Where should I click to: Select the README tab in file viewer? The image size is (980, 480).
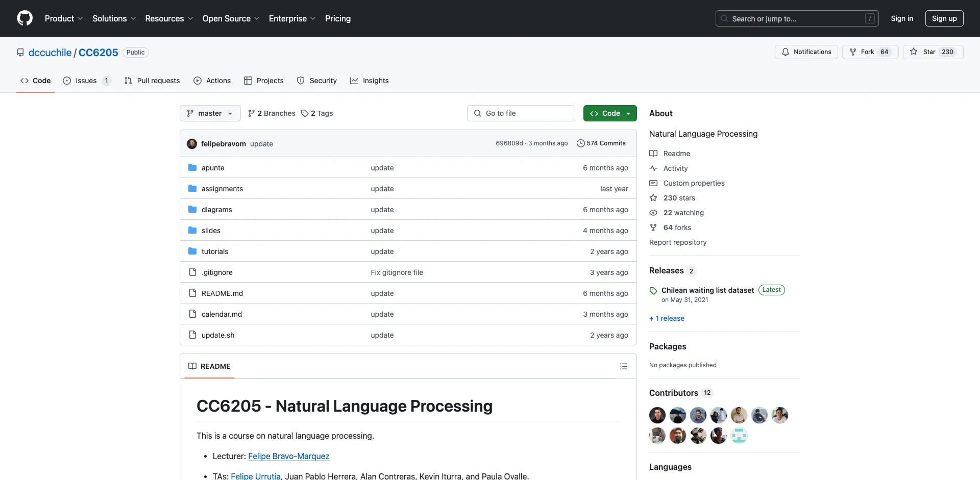click(209, 366)
